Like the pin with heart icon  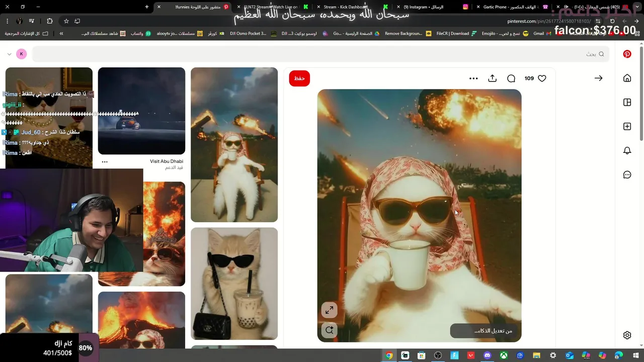pos(542,78)
